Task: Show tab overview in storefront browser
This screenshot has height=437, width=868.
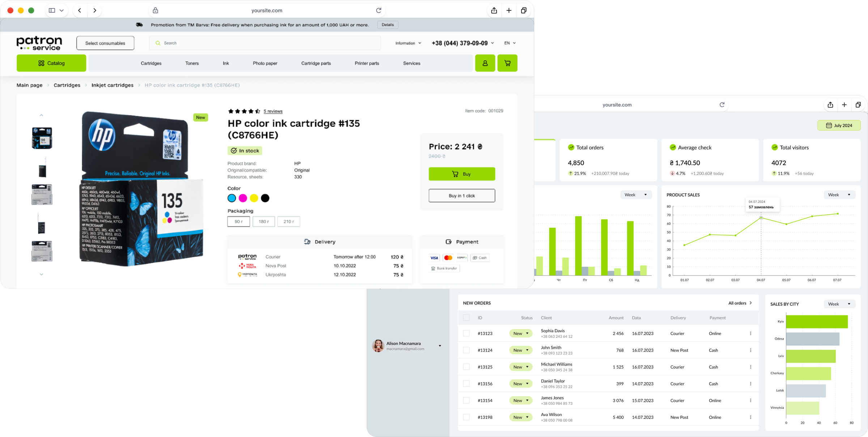Action: coord(523,10)
